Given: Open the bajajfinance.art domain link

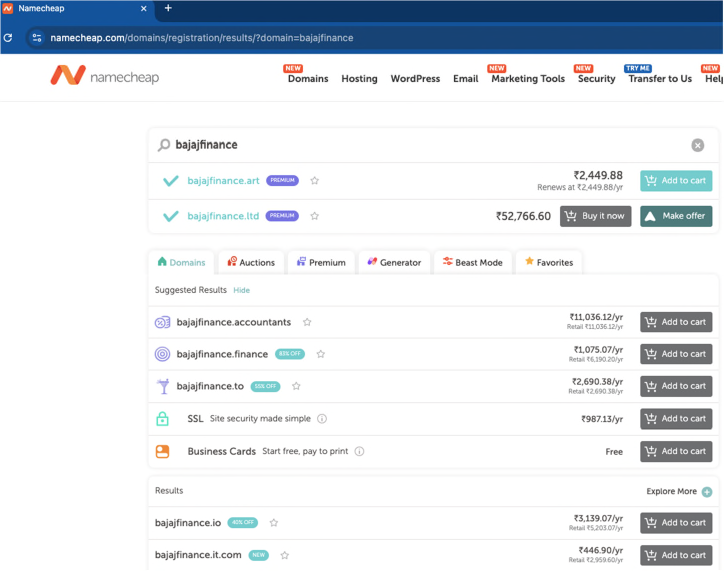Looking at the screenshot, I should click(x=223, y=180).
